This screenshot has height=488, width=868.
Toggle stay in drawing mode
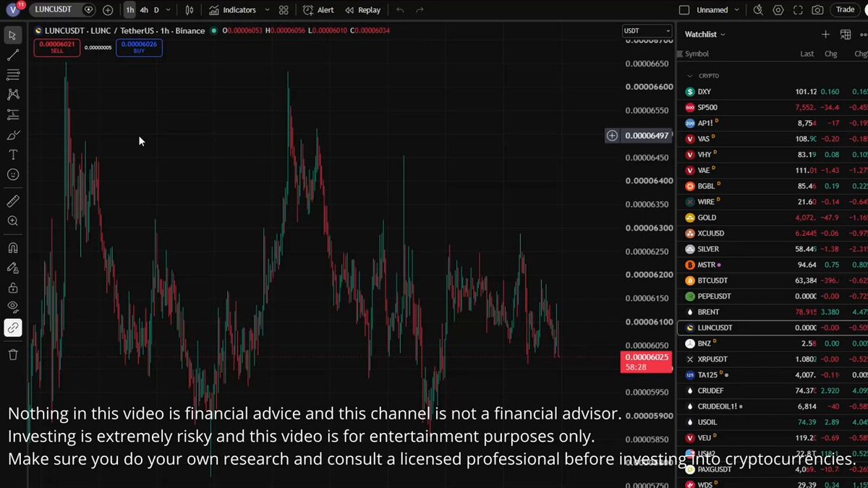point(13,268)
